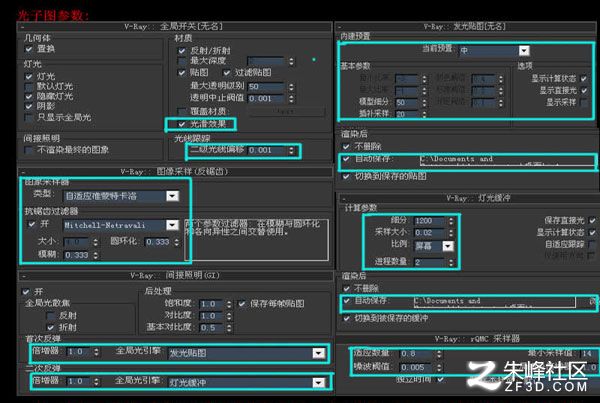Click 首次反弹 倍增器 field 1.0
600x403 pixels.
pos(78,352)
